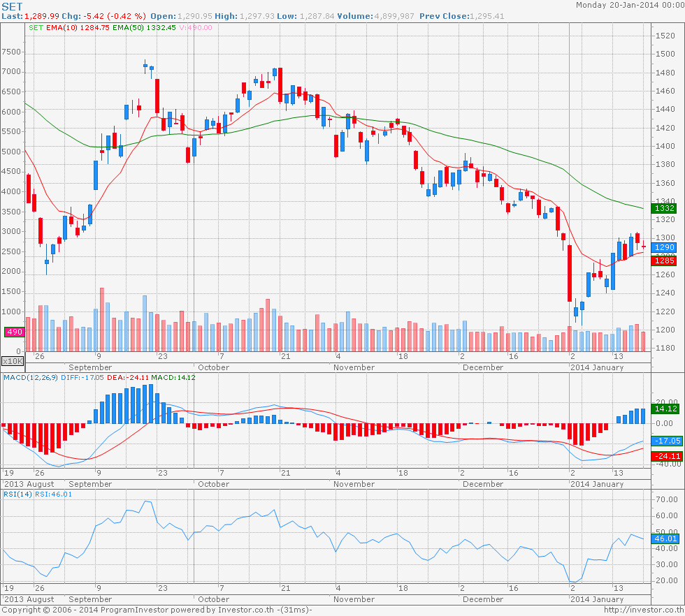
Task: Click the RSI:46.01 legend value
Action: click(x=53, y=494)
